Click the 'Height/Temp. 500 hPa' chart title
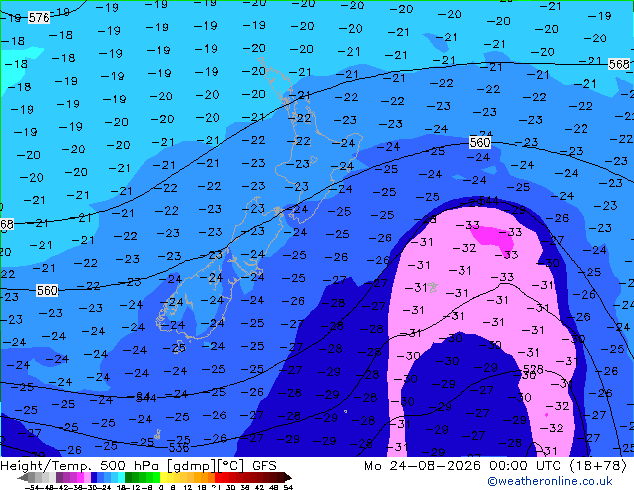634x490 pixels. pos(80,465)
